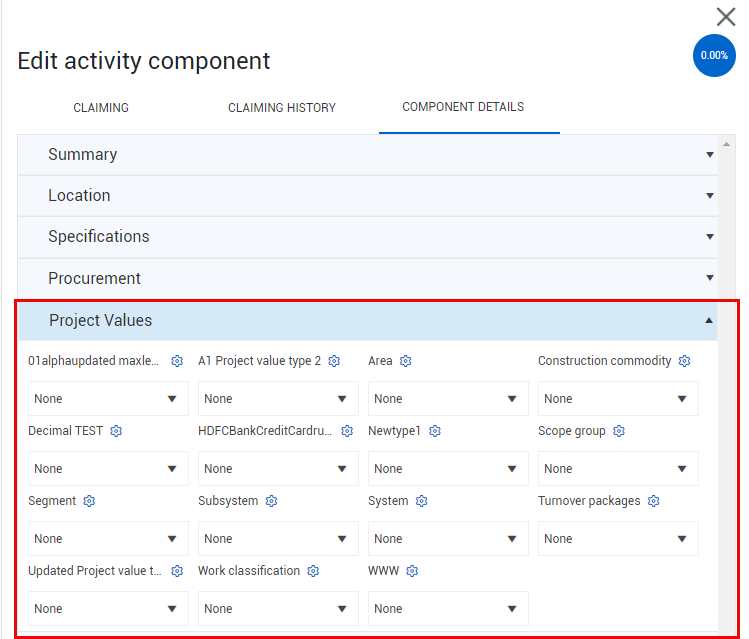Open gear settings for Work classification
The height and width of the screenshot is (639, 749).
313,571
